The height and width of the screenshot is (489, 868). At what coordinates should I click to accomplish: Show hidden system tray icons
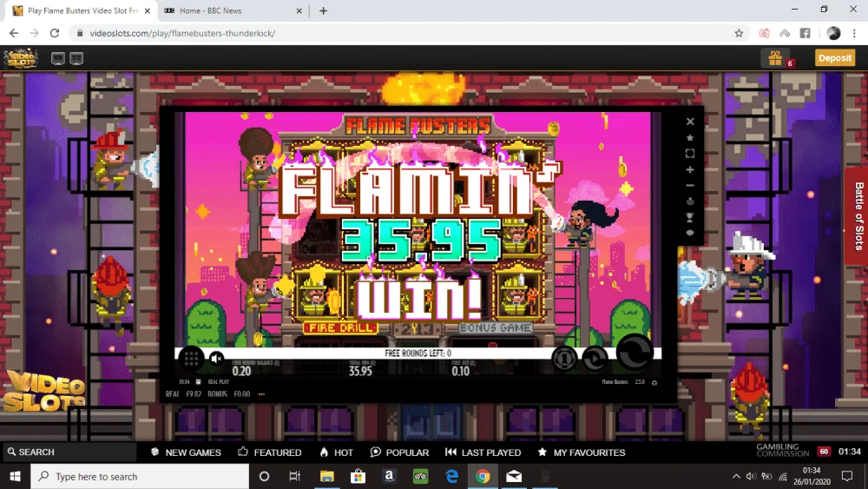click(x=736, y=476)
